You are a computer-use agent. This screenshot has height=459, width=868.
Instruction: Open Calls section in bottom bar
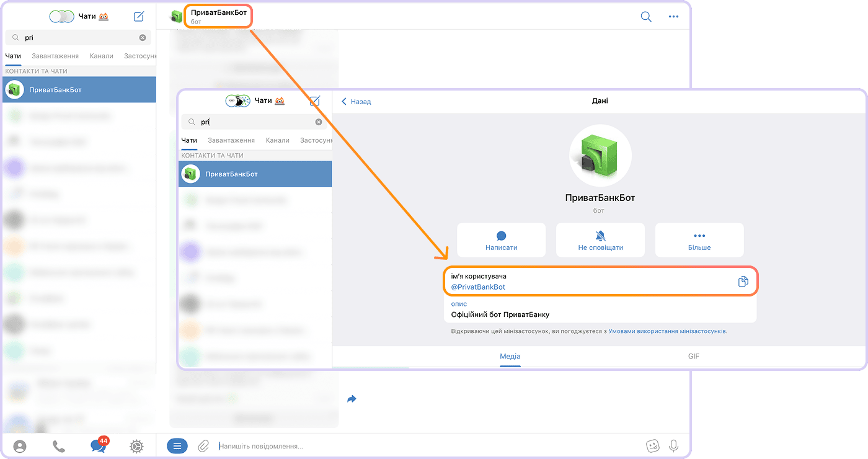point(59,446)
